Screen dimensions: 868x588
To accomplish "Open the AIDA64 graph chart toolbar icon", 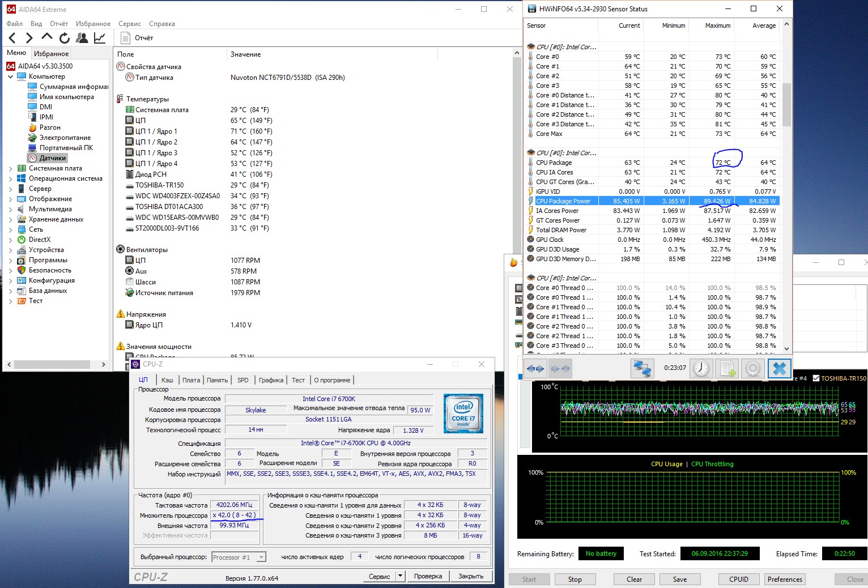I will (x=100, y=38).
